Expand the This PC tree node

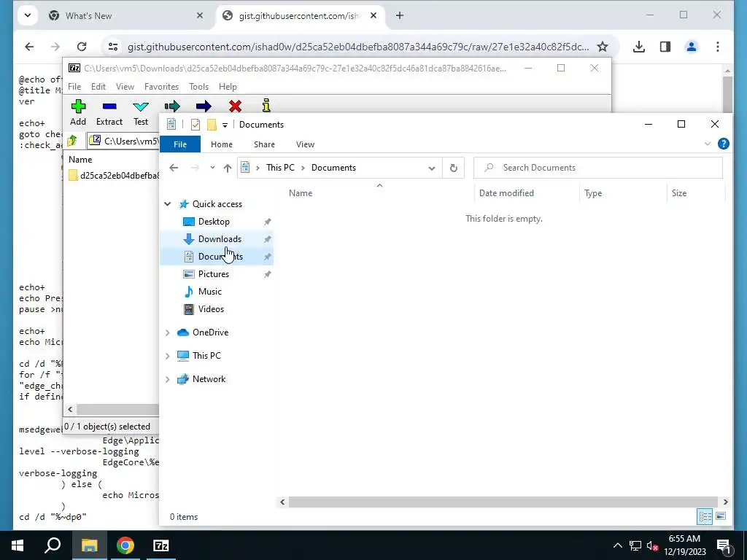[168, 356]
